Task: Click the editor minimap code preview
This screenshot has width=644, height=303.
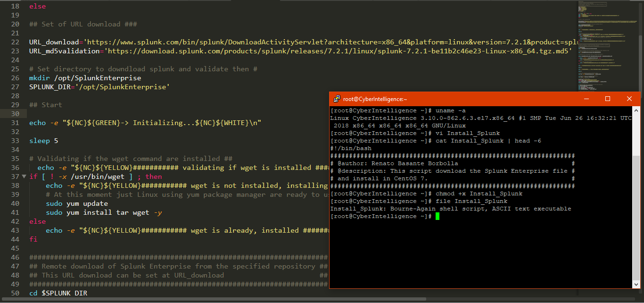Action: pos(608,47)
